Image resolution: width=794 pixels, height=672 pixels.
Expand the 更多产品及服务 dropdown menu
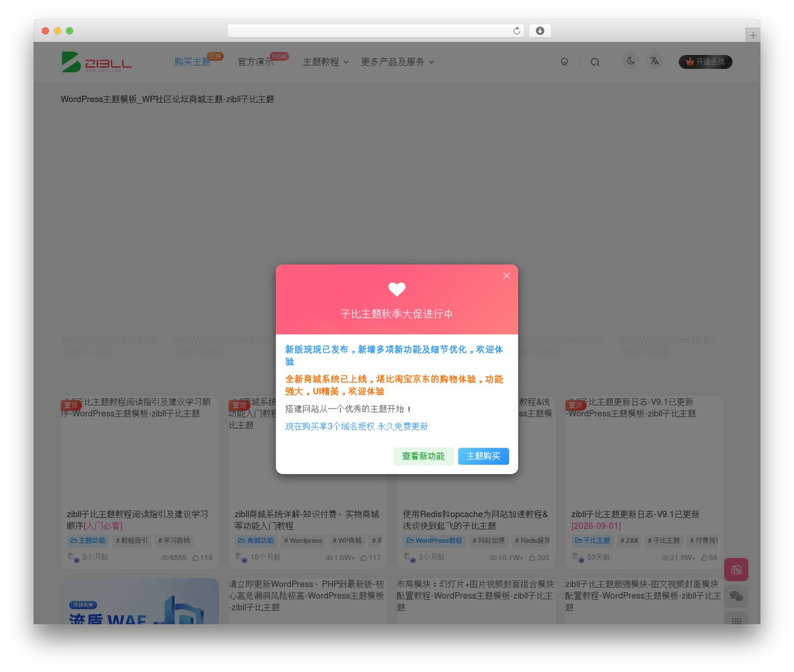[398, 62]
